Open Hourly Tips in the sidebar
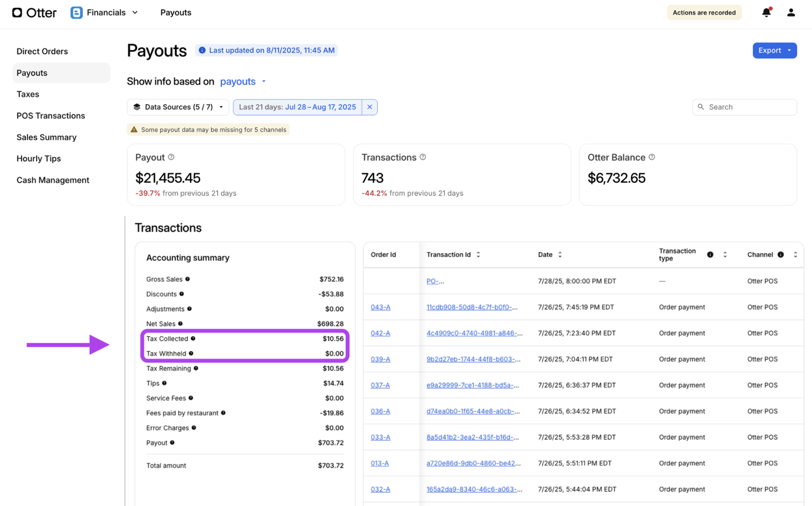812x506 pixels. click(x=38, y=159)
